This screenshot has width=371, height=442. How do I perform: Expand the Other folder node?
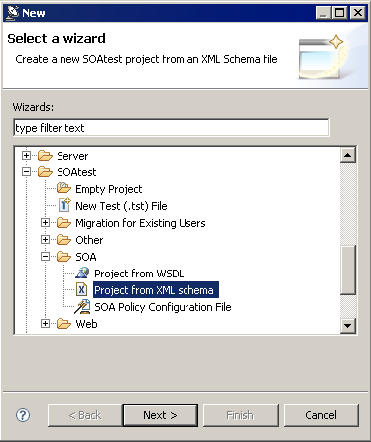(x=45, y=239)
